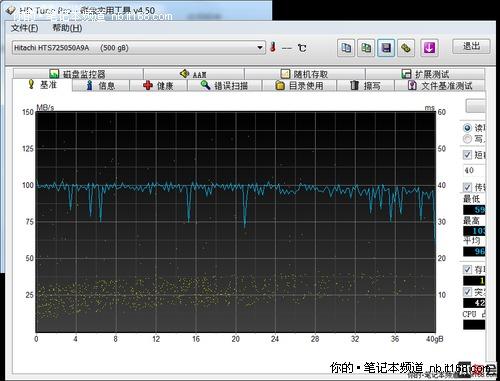Click the short stroke value field showing 40
The width and height of the screenshot is (500, 381).
474,170
